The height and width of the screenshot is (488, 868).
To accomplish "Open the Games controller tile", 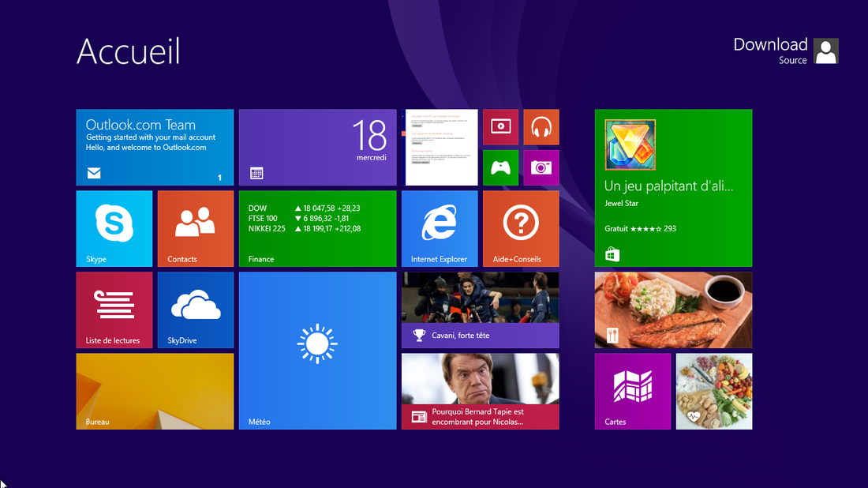I will 500,168.
